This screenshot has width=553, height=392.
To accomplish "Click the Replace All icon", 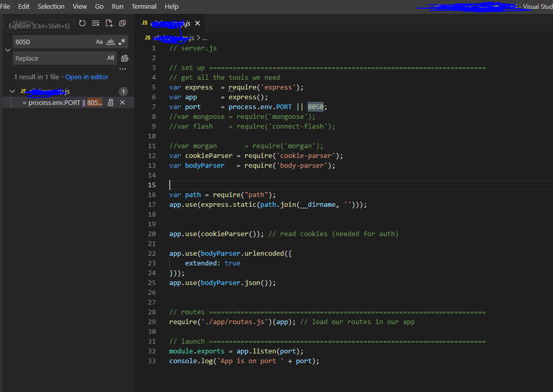I will [124, 58].
